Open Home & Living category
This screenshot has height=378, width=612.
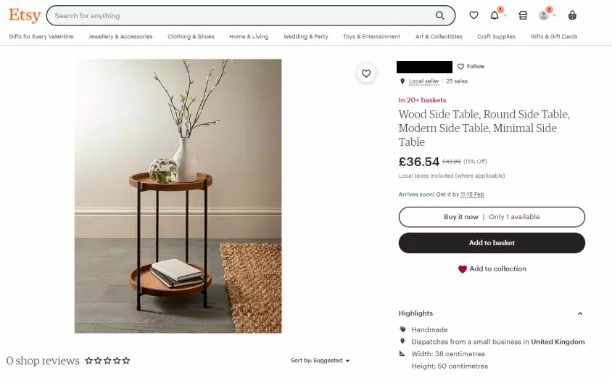[x=249, y=36]
